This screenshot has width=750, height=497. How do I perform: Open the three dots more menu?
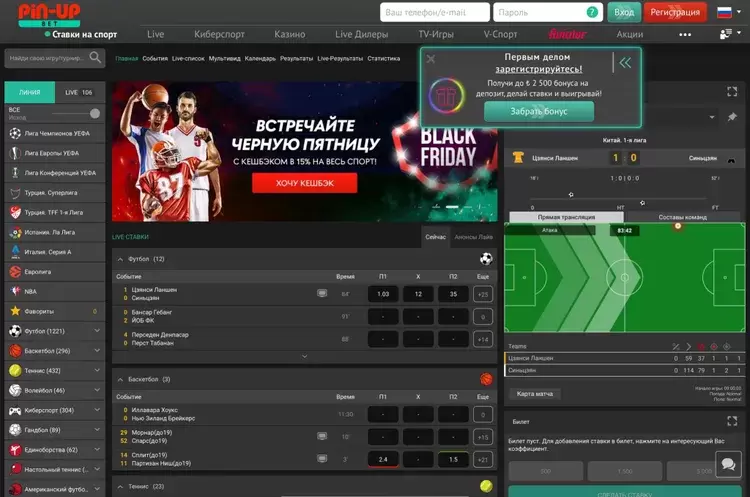[685, 34]
